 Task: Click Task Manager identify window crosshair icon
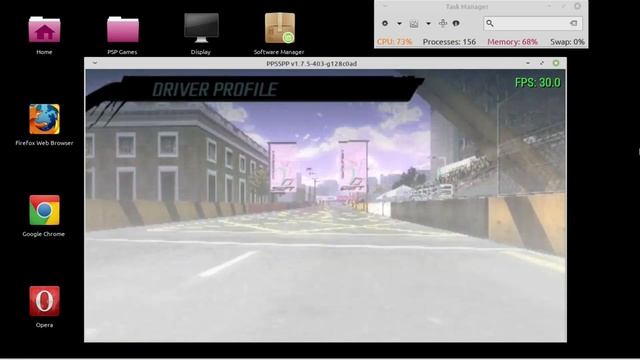[443, 23]
